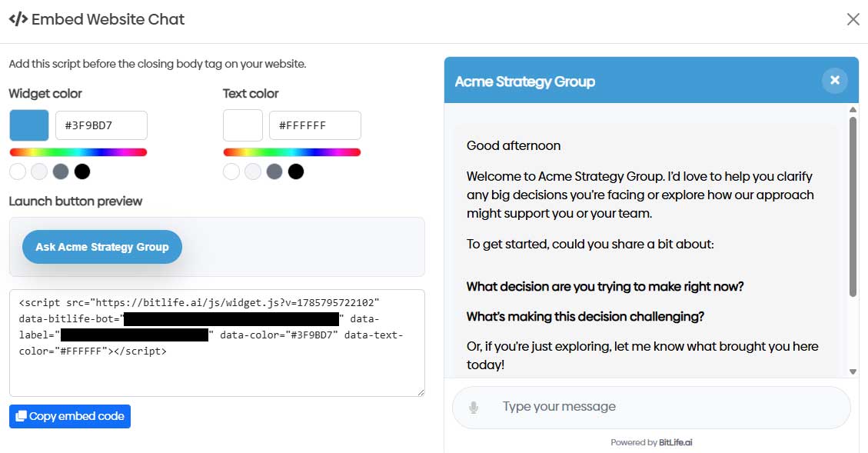Click the microphone icon in message box
The width and height of the screenshot is (868, 453).
(x=474, y=408)
